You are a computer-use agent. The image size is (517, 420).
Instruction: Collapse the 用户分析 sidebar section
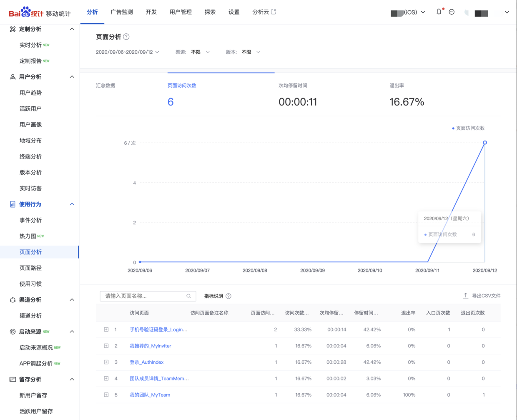(72, 77)
